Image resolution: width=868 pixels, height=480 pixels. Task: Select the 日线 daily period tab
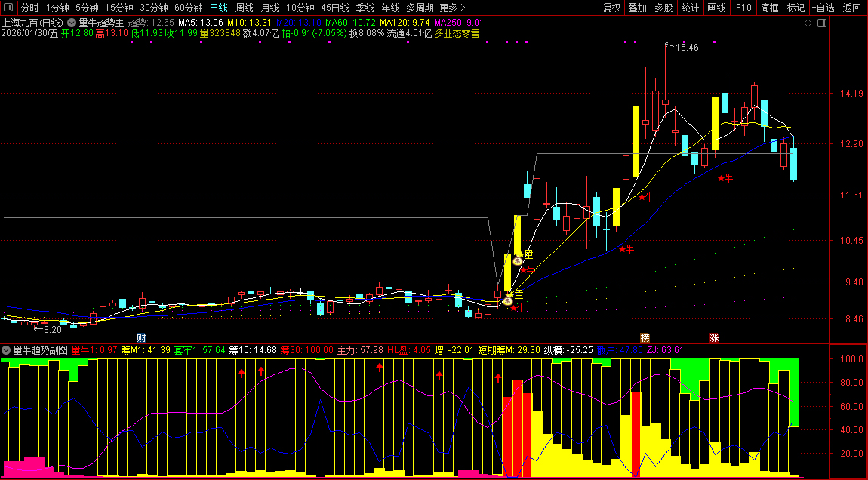point(219,8)
